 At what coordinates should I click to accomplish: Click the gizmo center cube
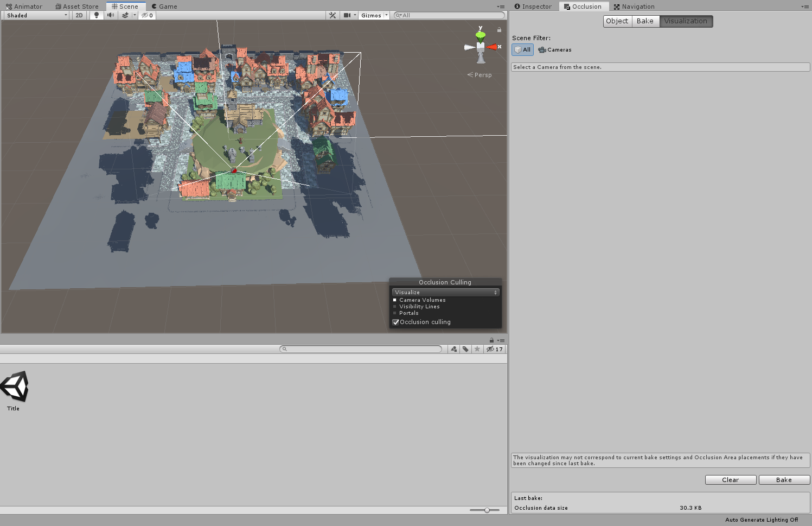tap(481, 47)
